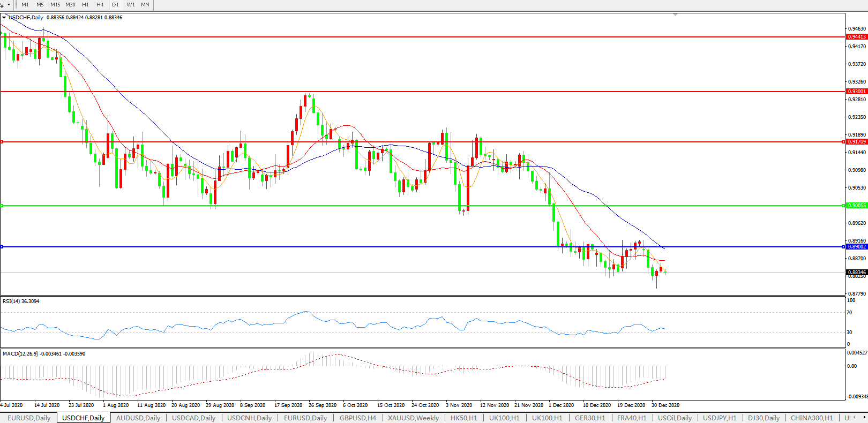Switch to the GBPUSD,H4 chart tab
This screenshot has height=423, width=868.
pyautogui.click(x=358, y=418)
